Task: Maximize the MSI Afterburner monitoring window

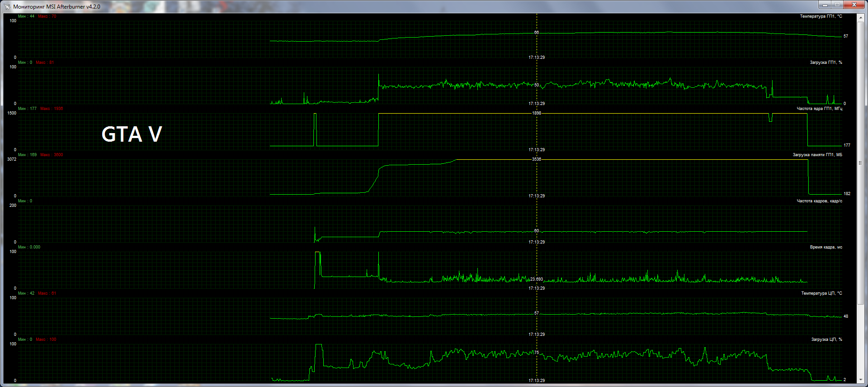Action: (x=837, y=5)
